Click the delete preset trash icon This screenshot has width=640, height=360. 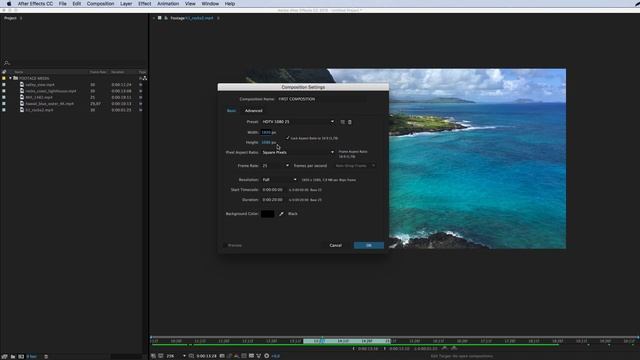[350, 122]
